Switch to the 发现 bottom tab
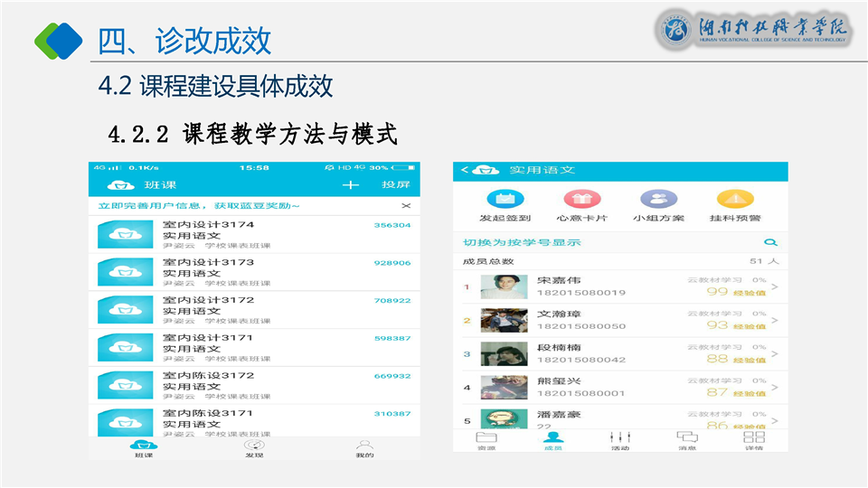The height and width of the screenshot is (488, 868). click(254, 447)
